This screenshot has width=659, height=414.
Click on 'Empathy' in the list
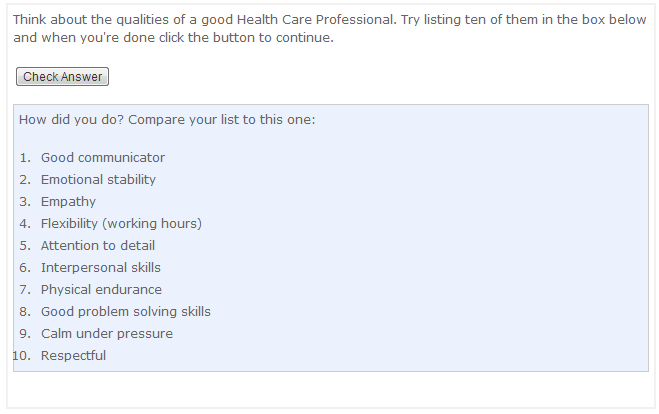[x=68, y=202]
